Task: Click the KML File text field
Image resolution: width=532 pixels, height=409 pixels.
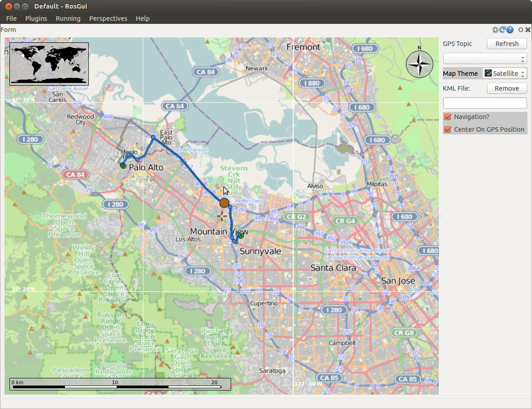Action: pos(485,103)
